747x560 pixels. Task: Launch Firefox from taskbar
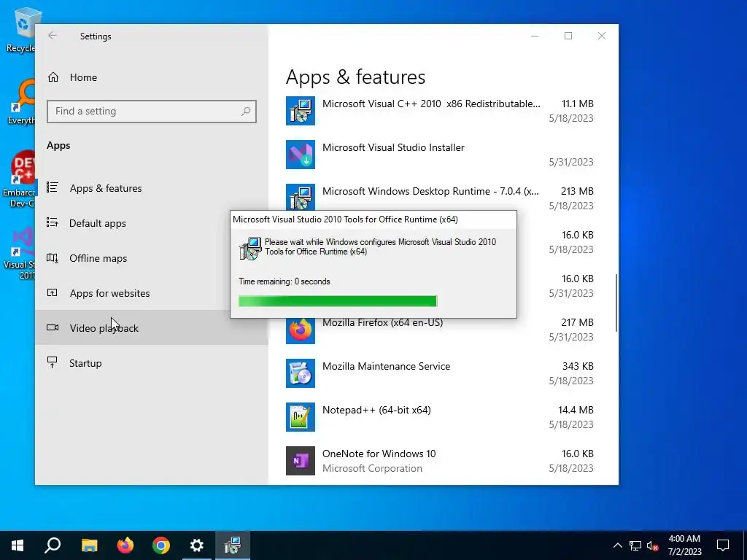[x=125, y=545]
